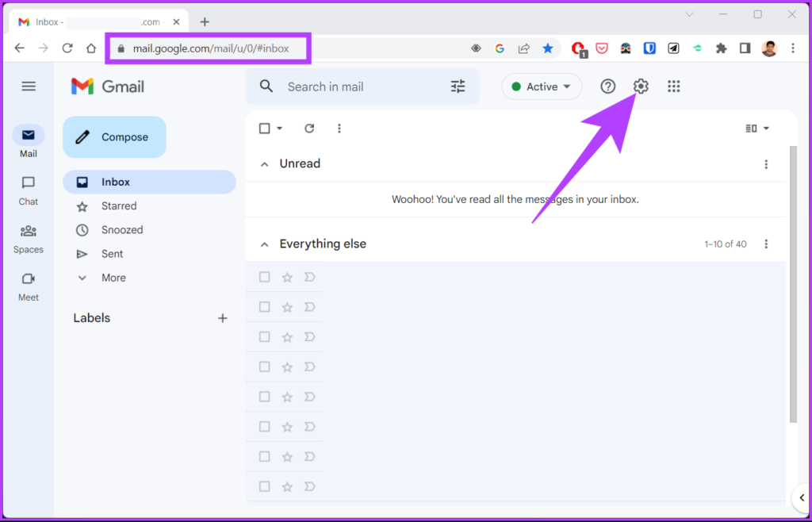Open Meet in the sidebar
This screenshot has height=522, width=812.
(28, 287)
